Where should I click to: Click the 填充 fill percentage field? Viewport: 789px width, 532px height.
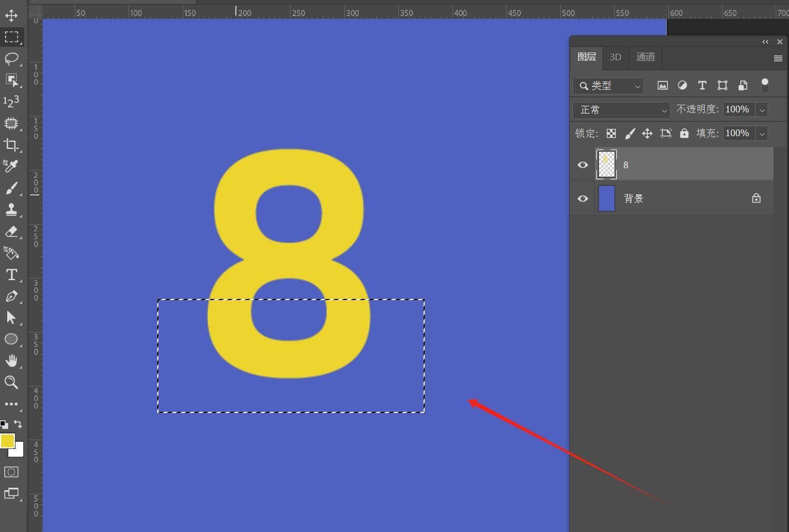[738, 133]
